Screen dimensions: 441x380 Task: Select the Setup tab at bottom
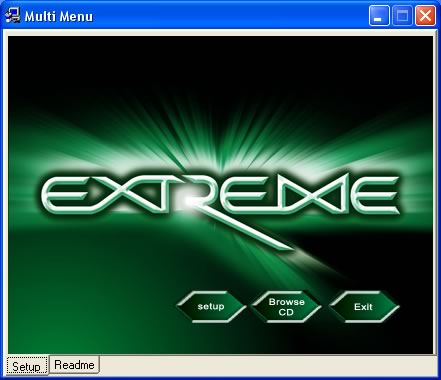pos(27,366)
